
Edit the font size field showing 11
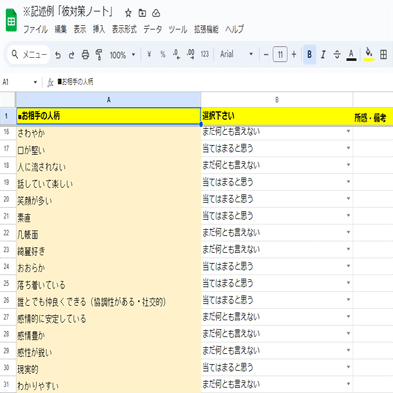tap(280, 54)
